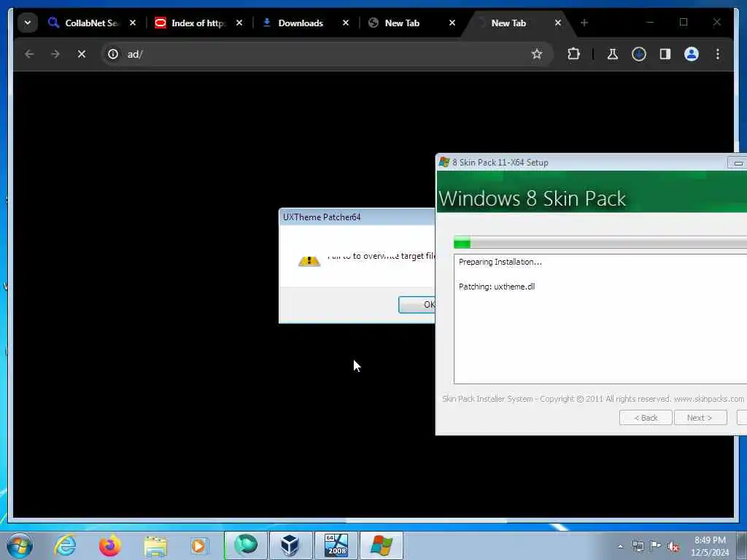Minimize the Chrome window
The height and width of the screenshot is (560, 747).
(650, 23)
